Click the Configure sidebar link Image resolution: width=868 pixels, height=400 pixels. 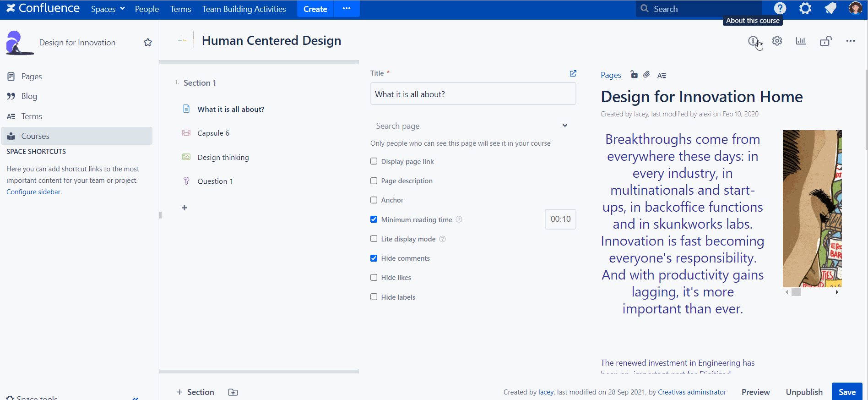[33, 192]
